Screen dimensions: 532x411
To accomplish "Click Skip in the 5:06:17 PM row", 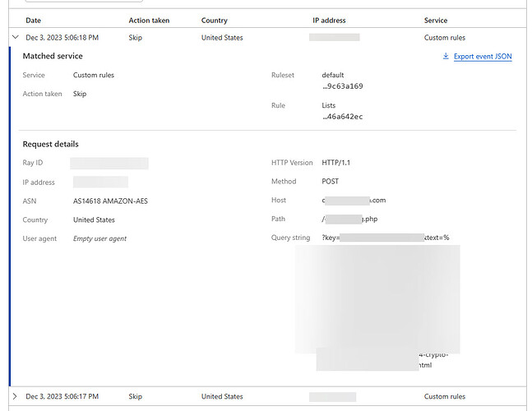I will click(x=136, y=396).
